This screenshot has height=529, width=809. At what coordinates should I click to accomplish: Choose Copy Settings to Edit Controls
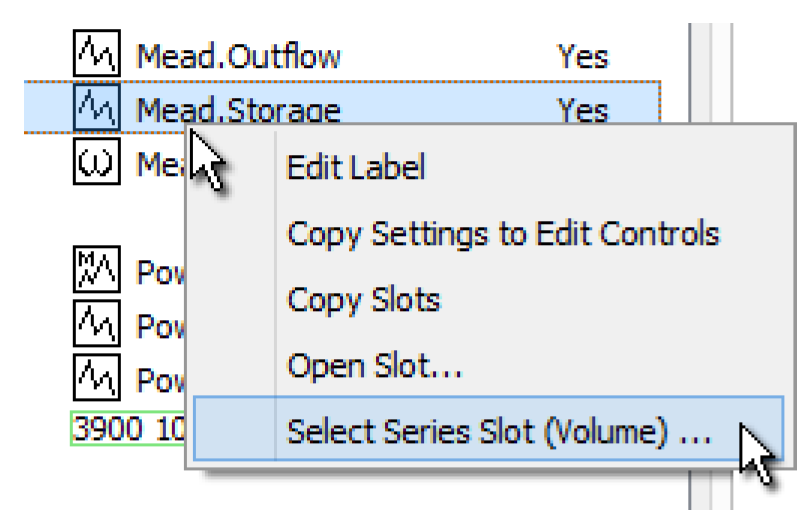pos(503,234)
